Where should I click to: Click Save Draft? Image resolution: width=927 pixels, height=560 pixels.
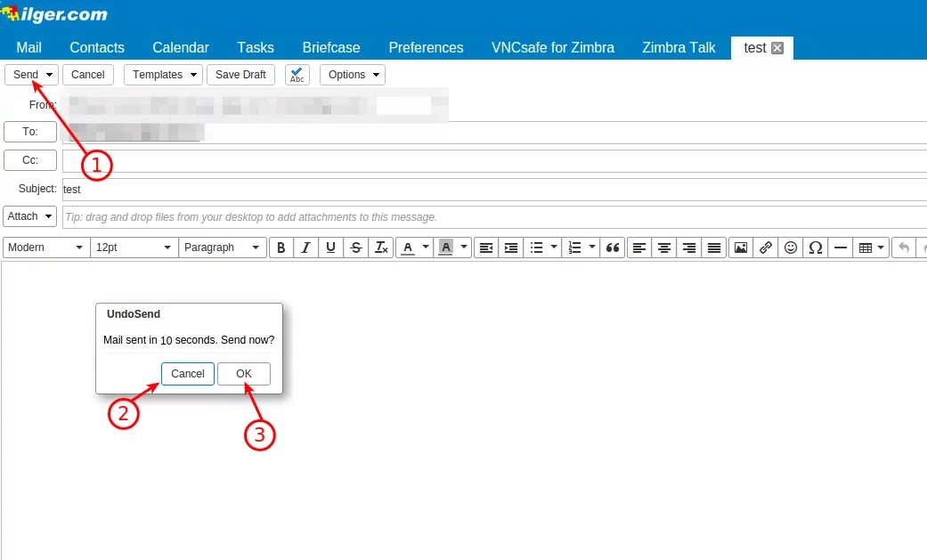(240, 75)
